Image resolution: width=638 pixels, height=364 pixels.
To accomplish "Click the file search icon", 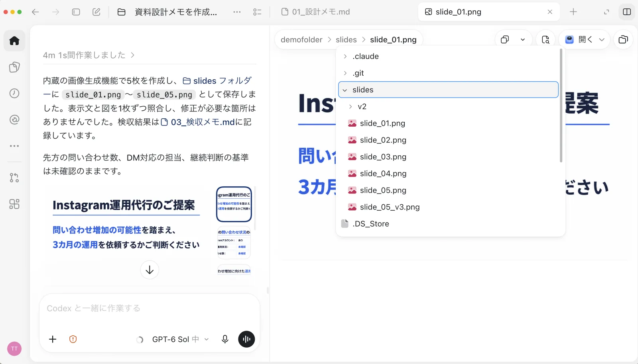I will (545, 39).
